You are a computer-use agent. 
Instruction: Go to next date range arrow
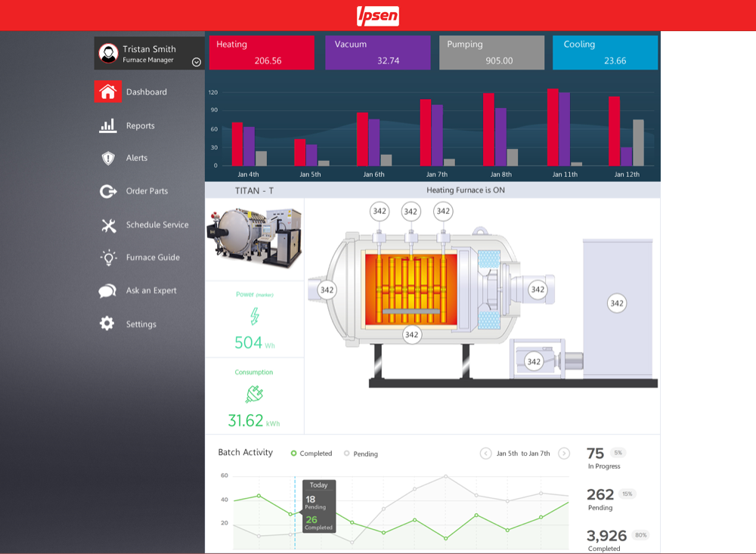[x=564, y=453]
